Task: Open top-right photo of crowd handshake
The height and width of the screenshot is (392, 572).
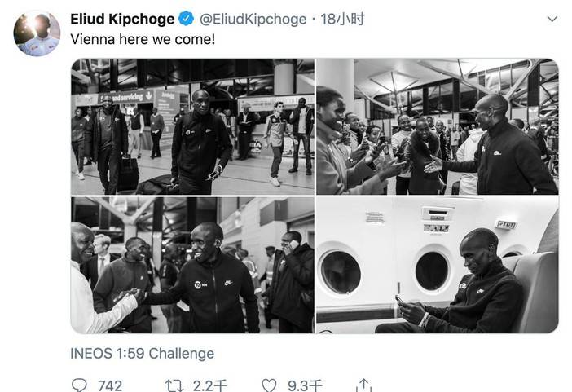Action: click(x=438, y=126)
